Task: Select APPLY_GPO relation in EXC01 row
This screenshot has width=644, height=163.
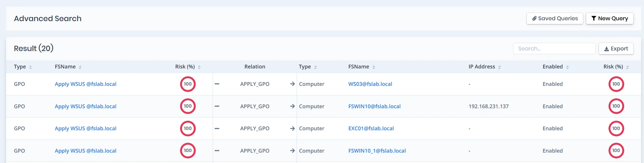Action: [x=255, y=129]
